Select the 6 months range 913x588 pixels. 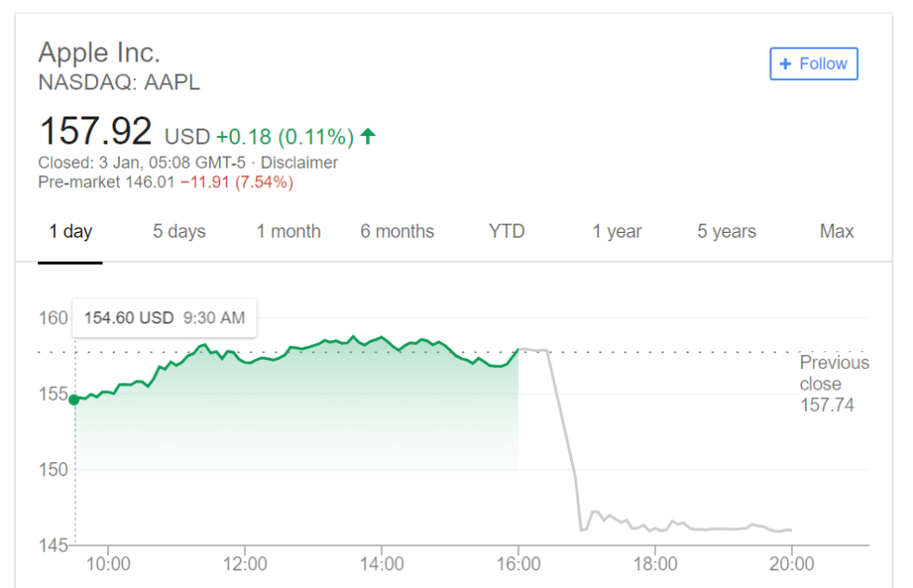coord(397,232)
